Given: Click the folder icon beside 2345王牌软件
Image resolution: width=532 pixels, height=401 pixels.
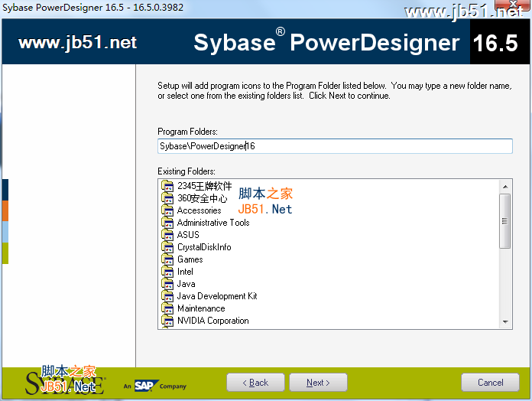Looking at the screenshot, I should (x=167, y=186).
